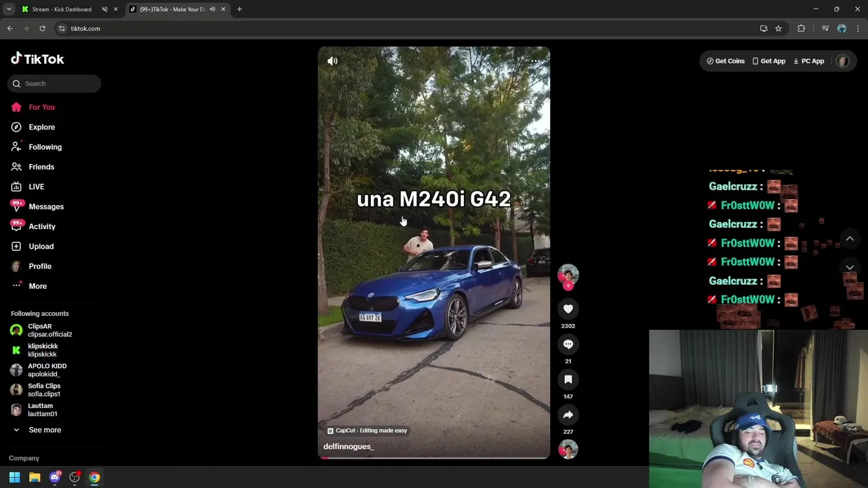Reload the page
This screenshot has height=488, width=868.
(x=42, y=28)
